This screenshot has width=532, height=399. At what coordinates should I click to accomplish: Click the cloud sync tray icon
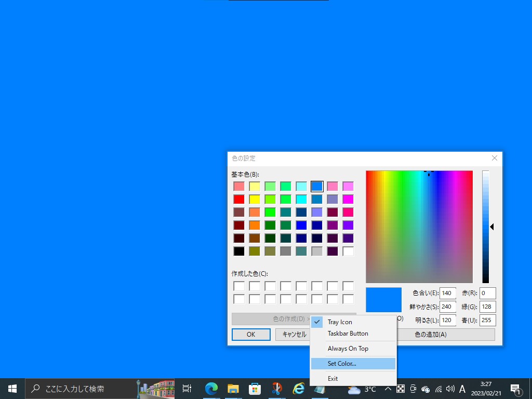coord(425,389)
